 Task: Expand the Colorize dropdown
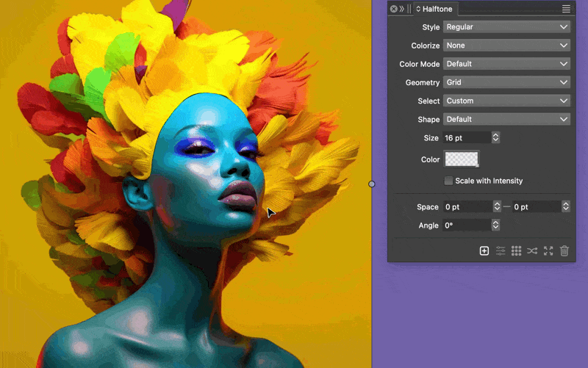coord(506,46)
